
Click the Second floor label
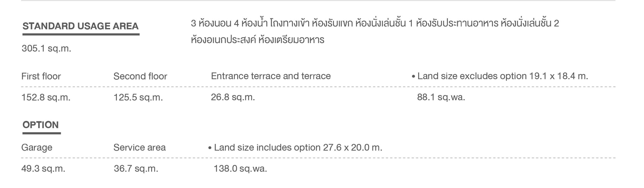point(140,76)
